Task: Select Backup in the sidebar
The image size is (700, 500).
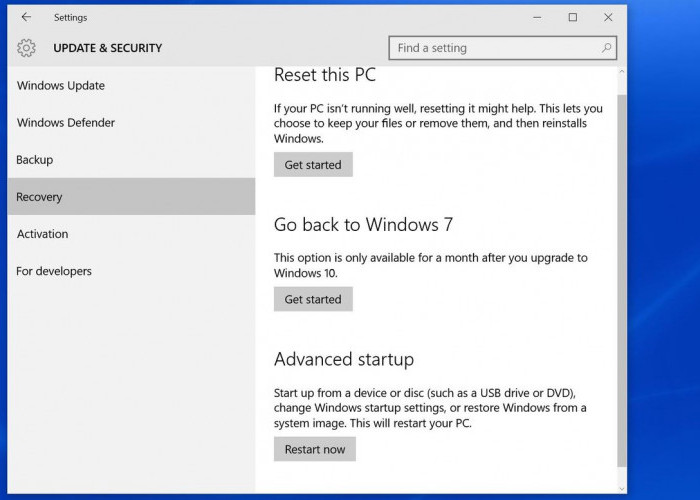Action: pos(35,160)
